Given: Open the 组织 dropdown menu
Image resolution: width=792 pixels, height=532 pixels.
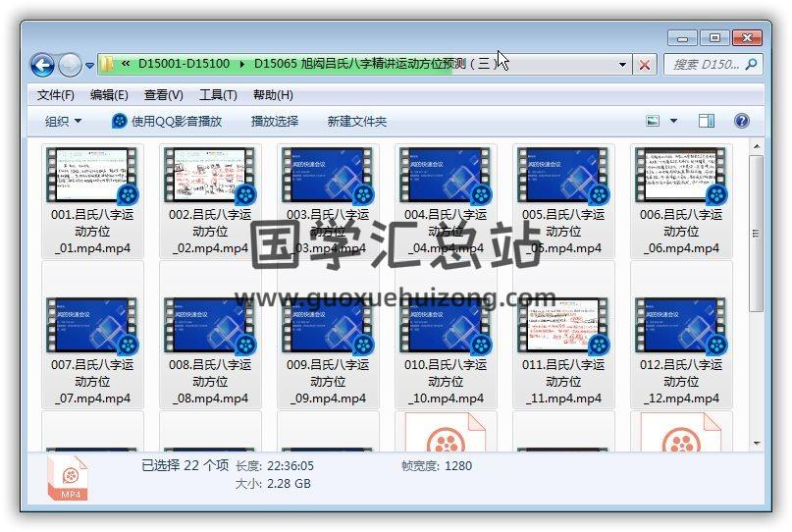Looking at the screenshot, I should pyautogui.click(x=63, y=122).
